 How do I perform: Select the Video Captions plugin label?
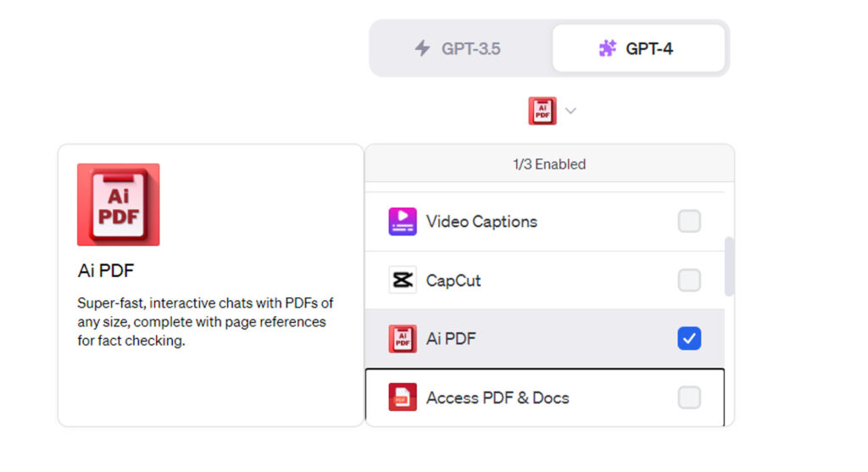click(x=481, y=222)
